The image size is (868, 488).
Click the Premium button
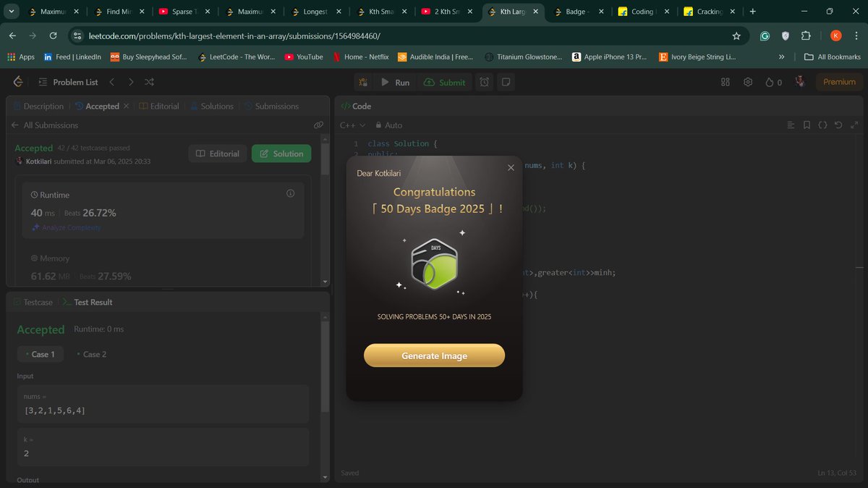tap(839, 82)
